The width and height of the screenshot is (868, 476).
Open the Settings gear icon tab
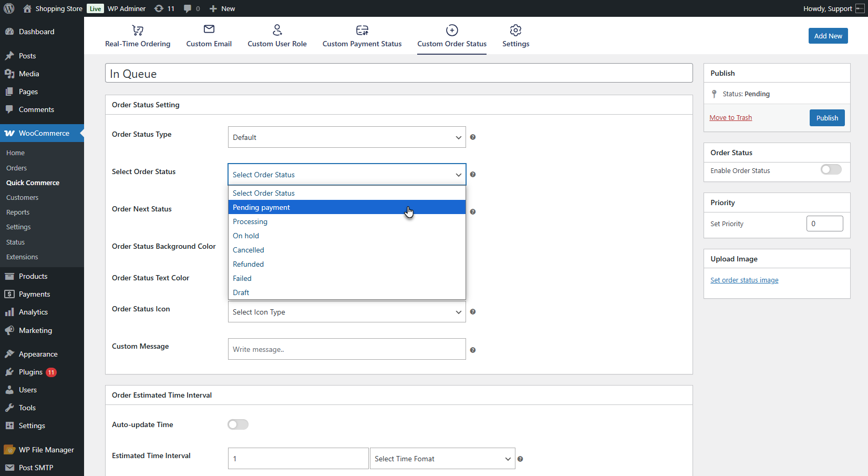[x=515, y=31]
